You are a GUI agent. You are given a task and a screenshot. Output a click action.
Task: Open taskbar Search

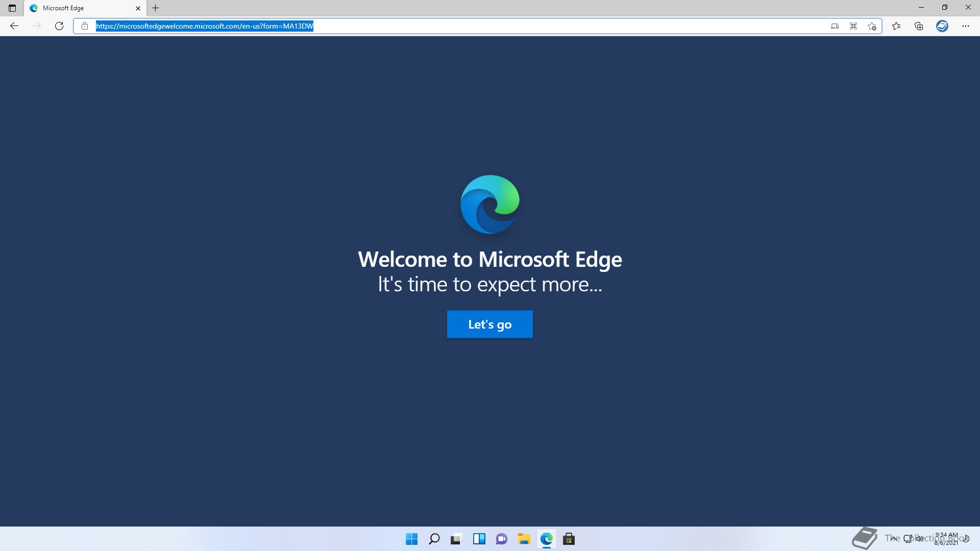434,539
